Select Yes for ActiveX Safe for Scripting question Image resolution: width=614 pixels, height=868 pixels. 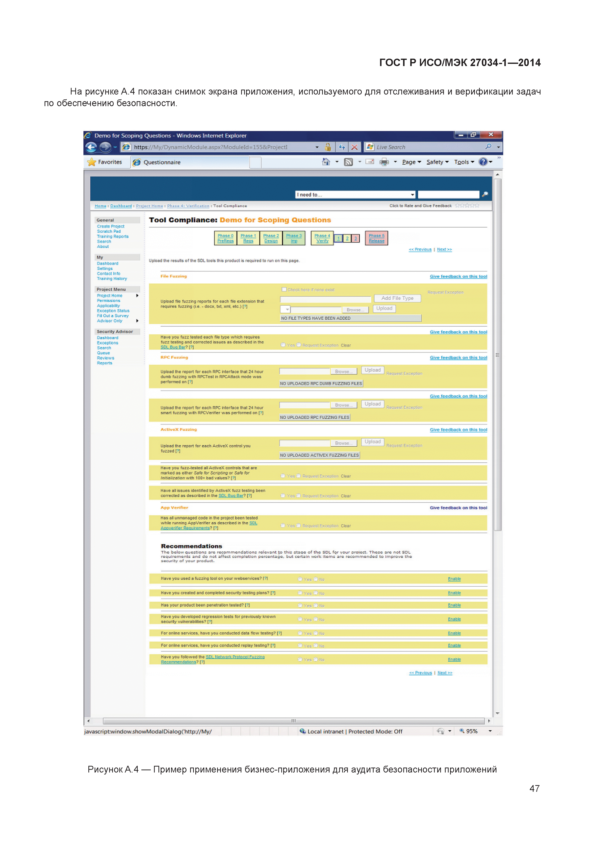point(283,476)
